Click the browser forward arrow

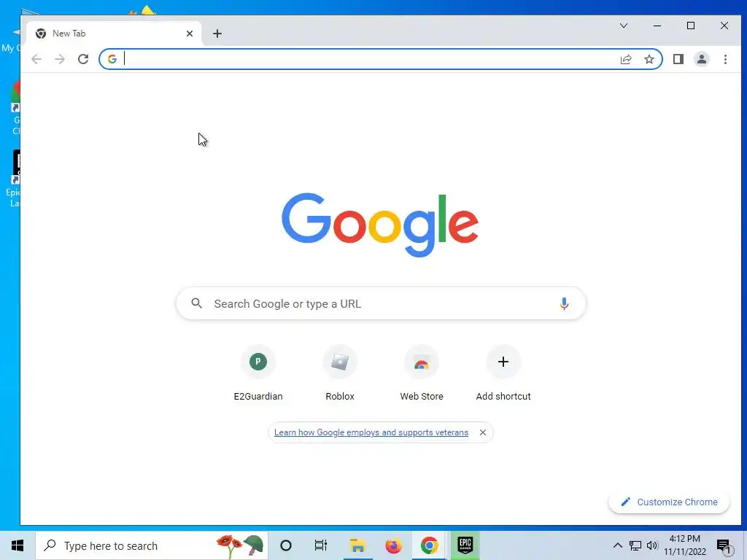pos(60,59)
